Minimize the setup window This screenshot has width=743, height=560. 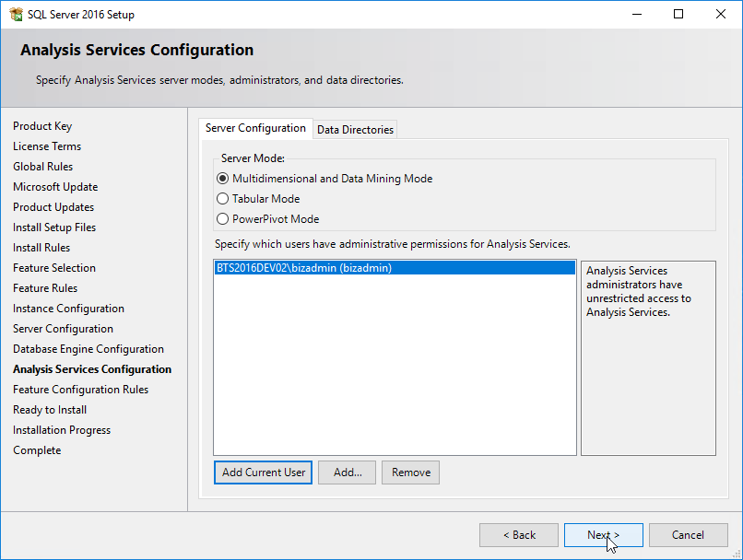(x=637, y=14)
